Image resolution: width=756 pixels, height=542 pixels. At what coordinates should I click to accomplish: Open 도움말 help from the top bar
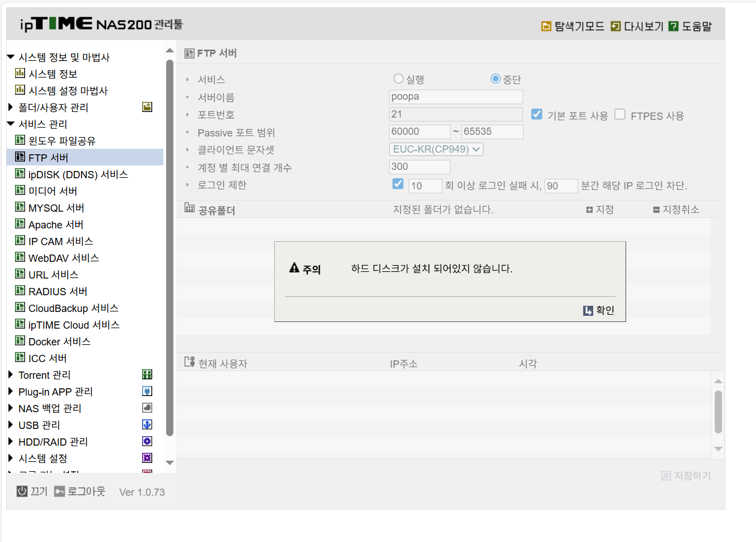coord(690,26)
